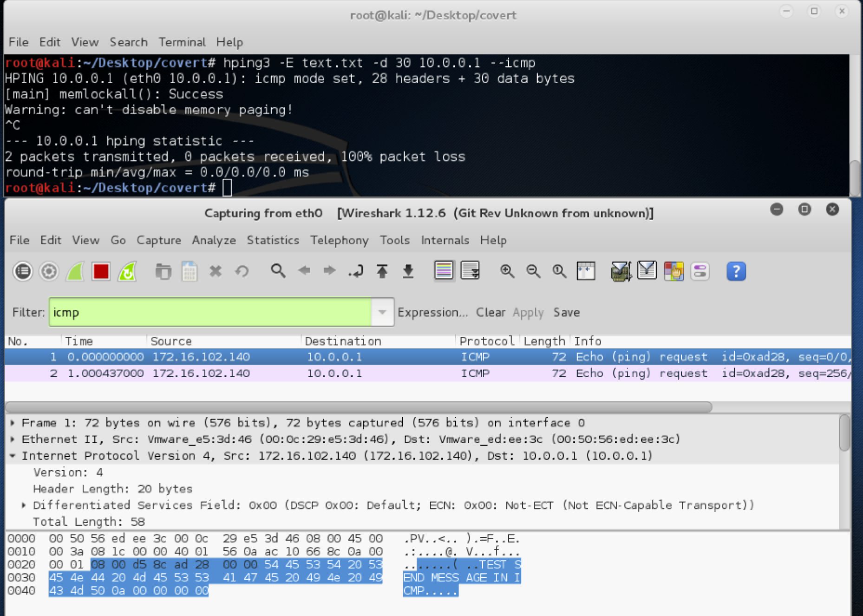Screen dimensions: 863x616
Task: Open the capture interfaces list icon
Action: [23, 271]
